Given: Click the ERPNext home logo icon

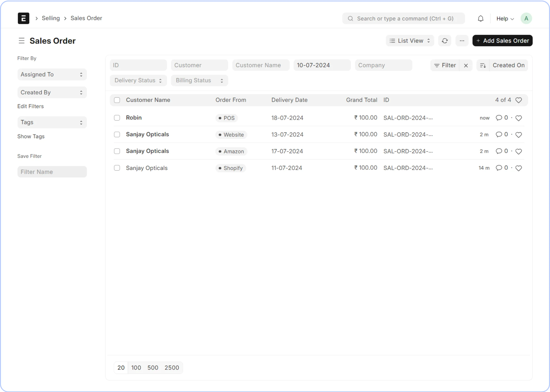Looking at the screenshot, I should [23, 18].
